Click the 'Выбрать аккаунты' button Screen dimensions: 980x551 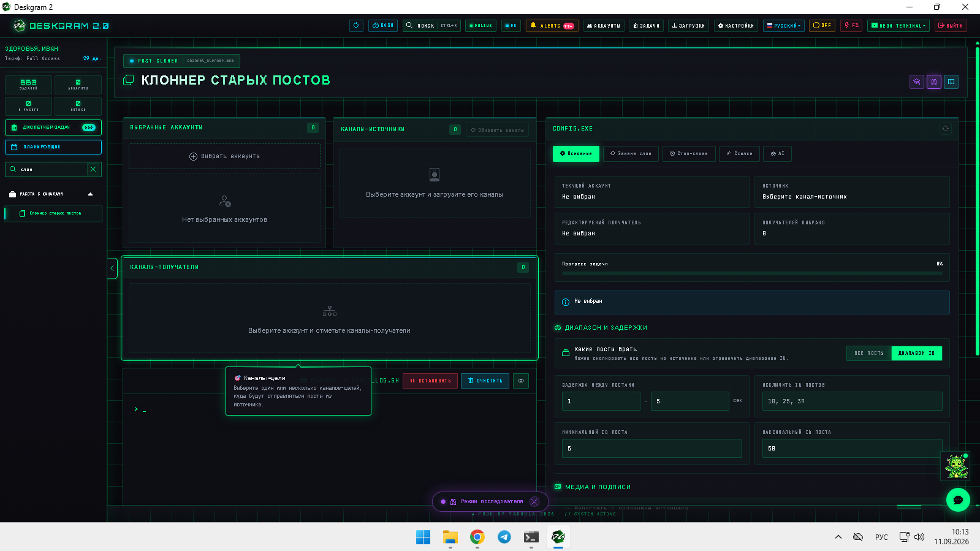(x=224, y=156)
